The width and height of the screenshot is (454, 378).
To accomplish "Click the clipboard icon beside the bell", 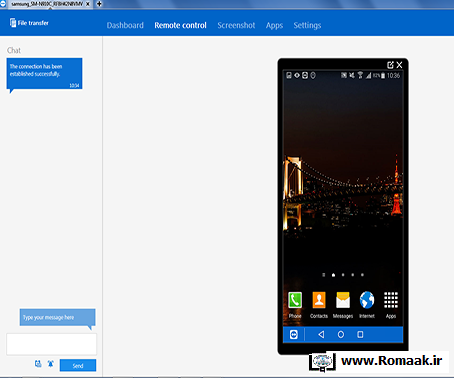I will [x=38, y=364].
